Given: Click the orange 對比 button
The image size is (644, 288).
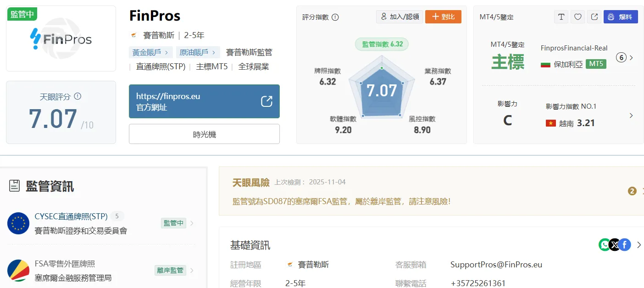Looking at the screenshot, I should pyautogui.click(x=443, y=17).
